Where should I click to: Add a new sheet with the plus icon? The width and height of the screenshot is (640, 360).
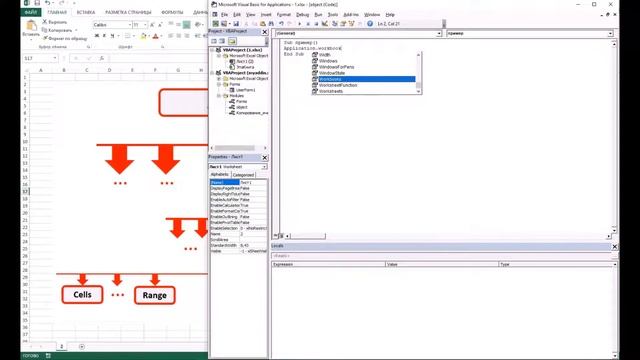click(82, 347)
